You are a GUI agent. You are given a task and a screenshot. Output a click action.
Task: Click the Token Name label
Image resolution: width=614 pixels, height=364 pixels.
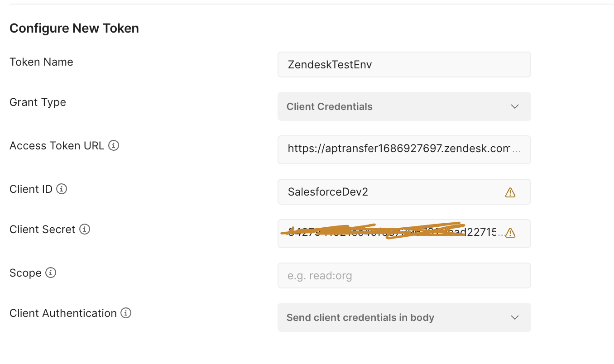[41, 62]
